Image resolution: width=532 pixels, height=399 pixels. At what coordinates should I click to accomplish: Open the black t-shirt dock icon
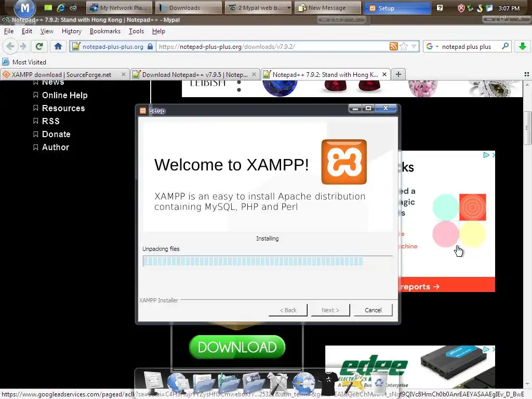coord(328,383)
